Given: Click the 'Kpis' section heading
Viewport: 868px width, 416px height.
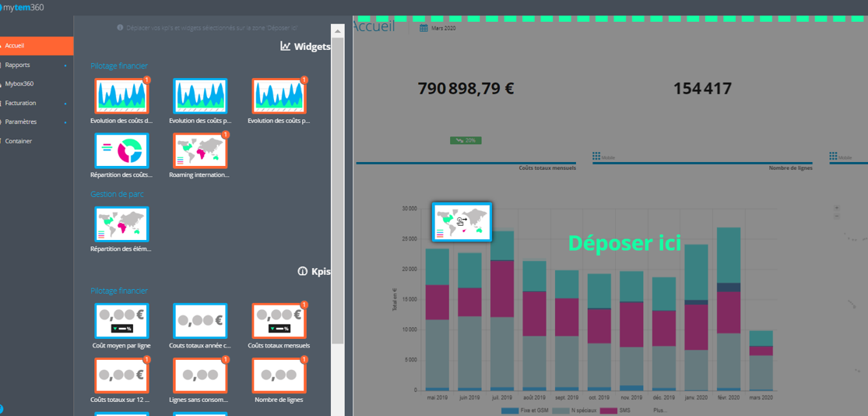Looking at the screenshot, I should coord(321,272).
